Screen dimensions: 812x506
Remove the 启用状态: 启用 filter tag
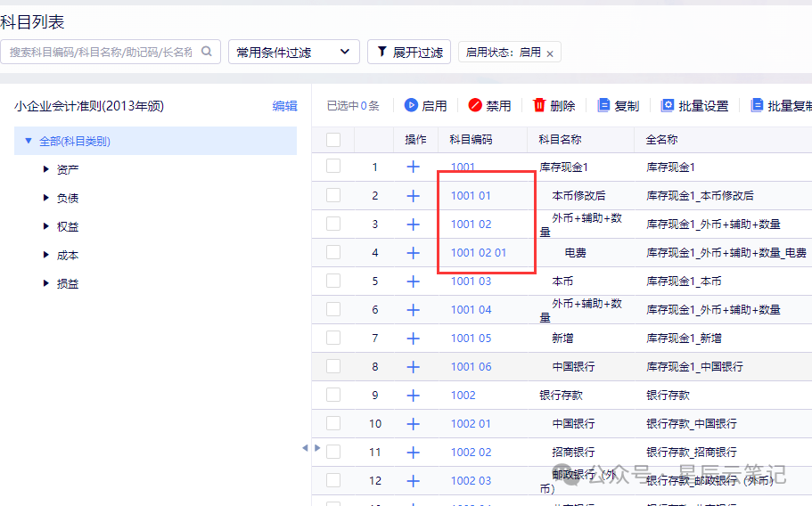pos(550,53)
